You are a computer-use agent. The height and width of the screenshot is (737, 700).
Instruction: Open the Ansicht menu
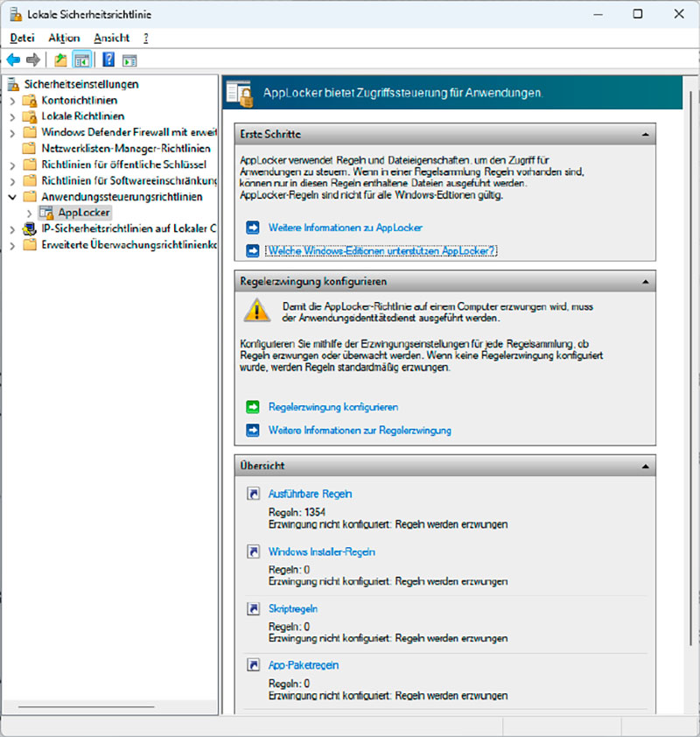coord(111,38)
